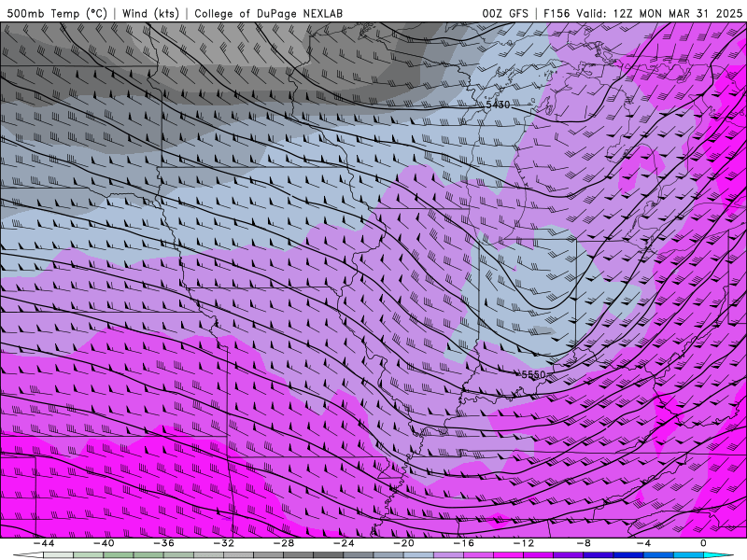Click the -40 colorbar tick label
Image resolution: width=747 pixels, height=560 pixels.
coord(104,543)
